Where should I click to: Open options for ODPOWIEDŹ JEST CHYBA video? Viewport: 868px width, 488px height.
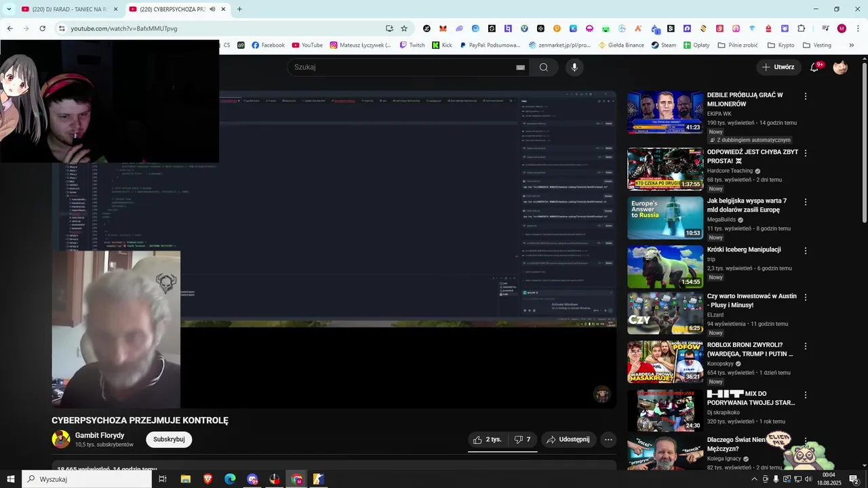pos(806,153)
